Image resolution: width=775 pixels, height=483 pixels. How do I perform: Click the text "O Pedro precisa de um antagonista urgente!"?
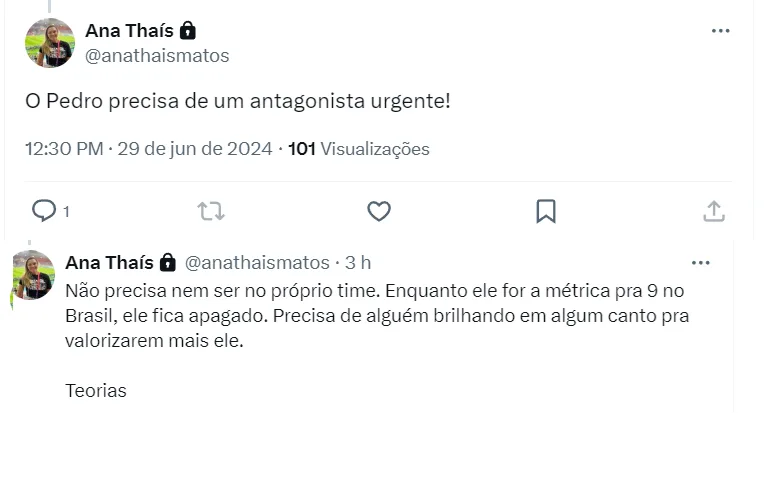(237, 102)
